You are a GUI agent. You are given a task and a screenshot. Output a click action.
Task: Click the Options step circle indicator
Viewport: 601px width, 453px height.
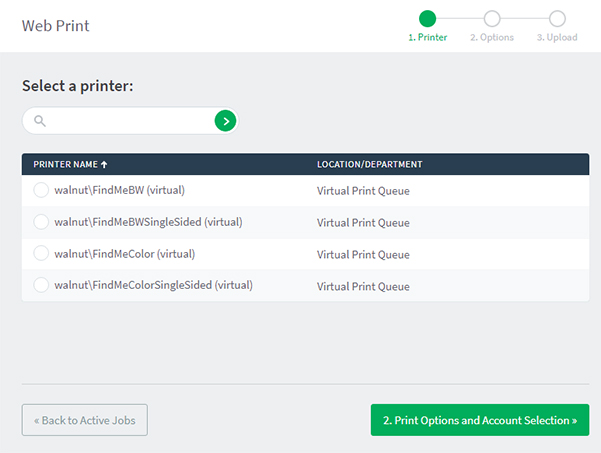pyautogui.click(x=492, y=18)
